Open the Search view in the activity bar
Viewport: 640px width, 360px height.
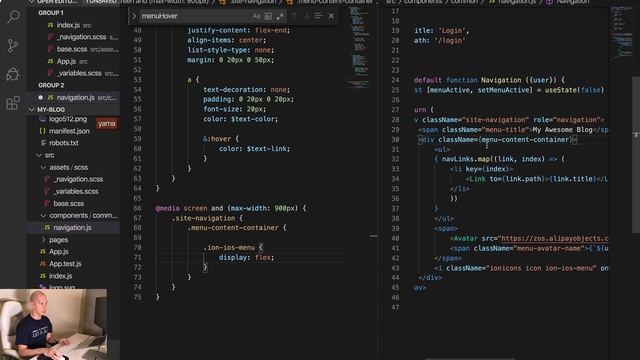point(13,17)
